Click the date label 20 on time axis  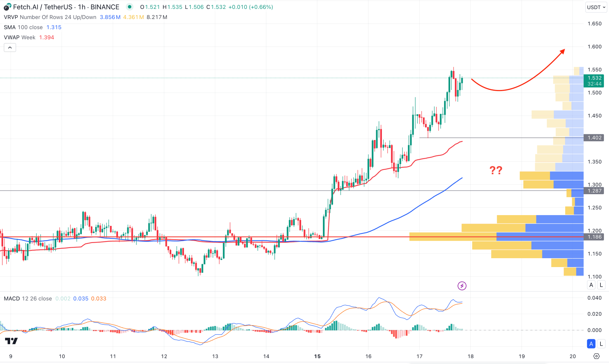tap(573, 356)
